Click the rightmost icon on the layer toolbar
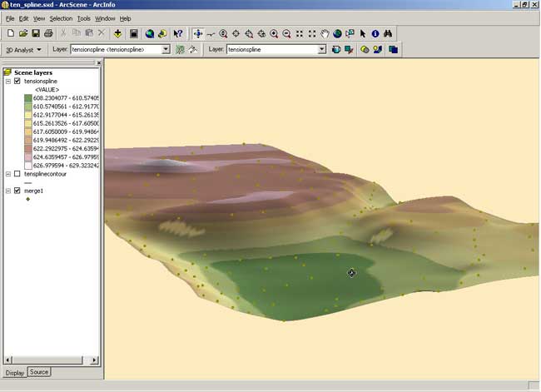Viewport: 541px width, 392px height. click(394, 49)
